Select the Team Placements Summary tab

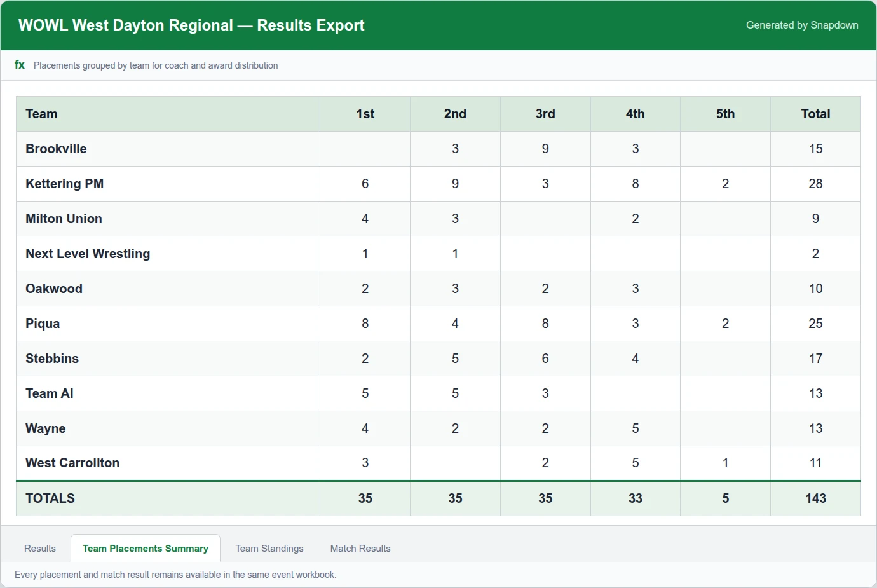point(146,549)
